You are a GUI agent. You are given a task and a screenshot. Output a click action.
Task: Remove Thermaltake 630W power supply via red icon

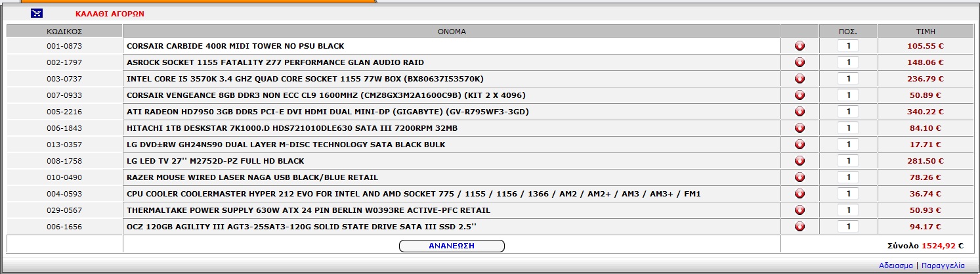pos(799,210)
